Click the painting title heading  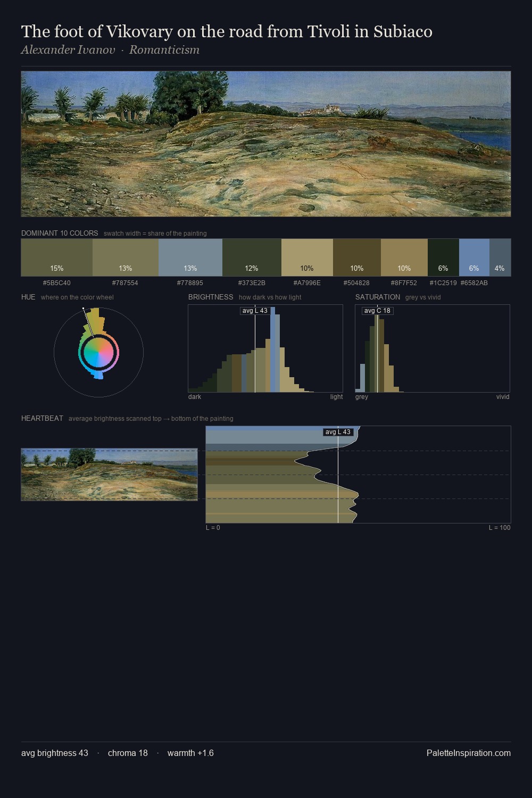[227, 31]
